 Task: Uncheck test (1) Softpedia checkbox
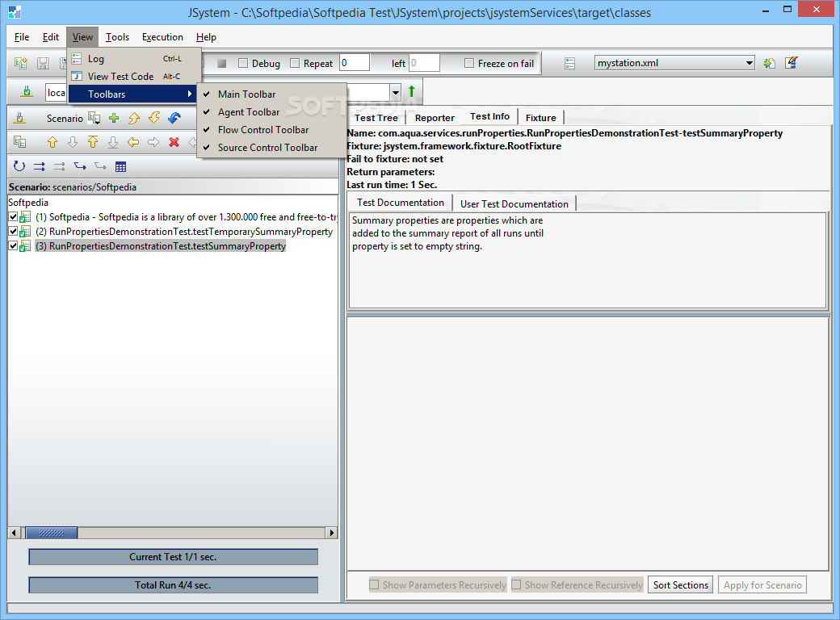point(14,217)
